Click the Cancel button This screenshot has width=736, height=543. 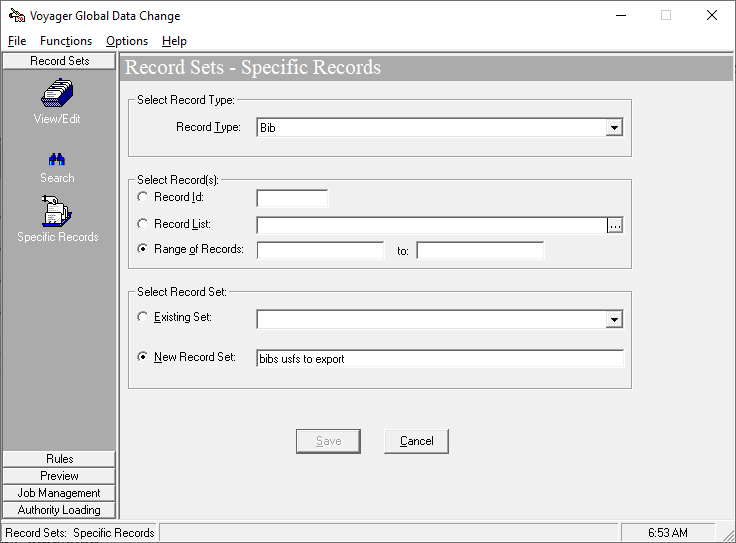416,441
